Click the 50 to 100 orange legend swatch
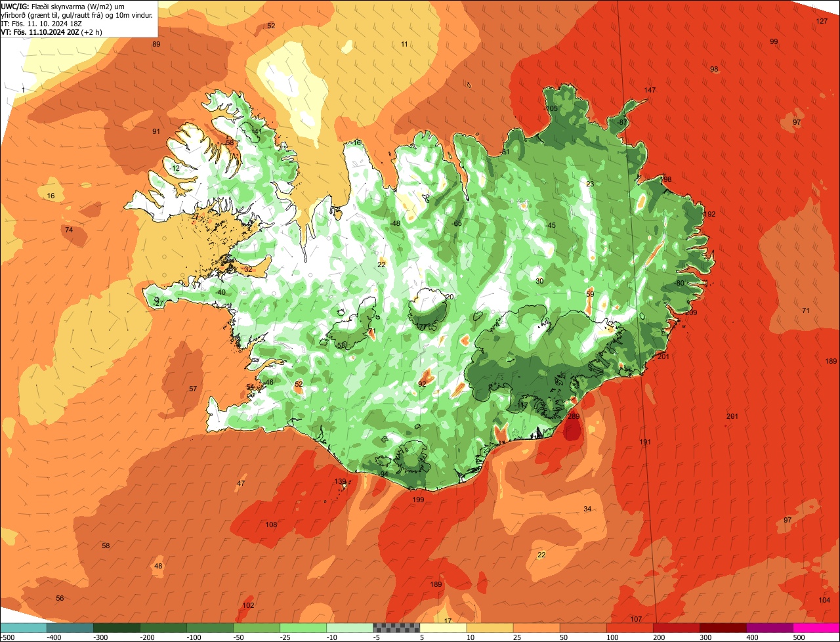The width and height of the screenshot is (840, 642). (x=583, y=628)
